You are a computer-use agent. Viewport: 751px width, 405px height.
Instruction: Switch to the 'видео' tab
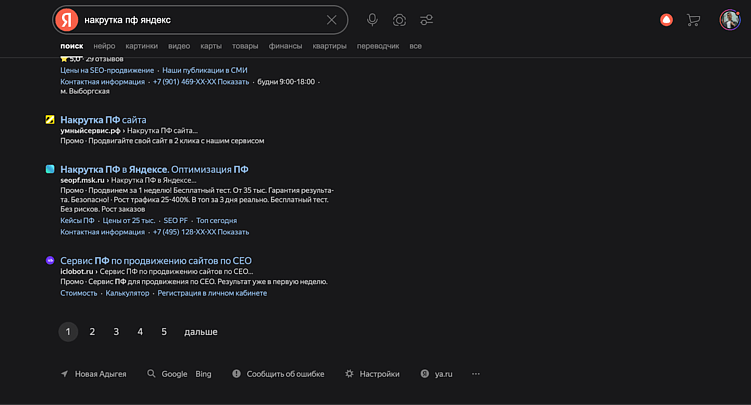(179, 46)
